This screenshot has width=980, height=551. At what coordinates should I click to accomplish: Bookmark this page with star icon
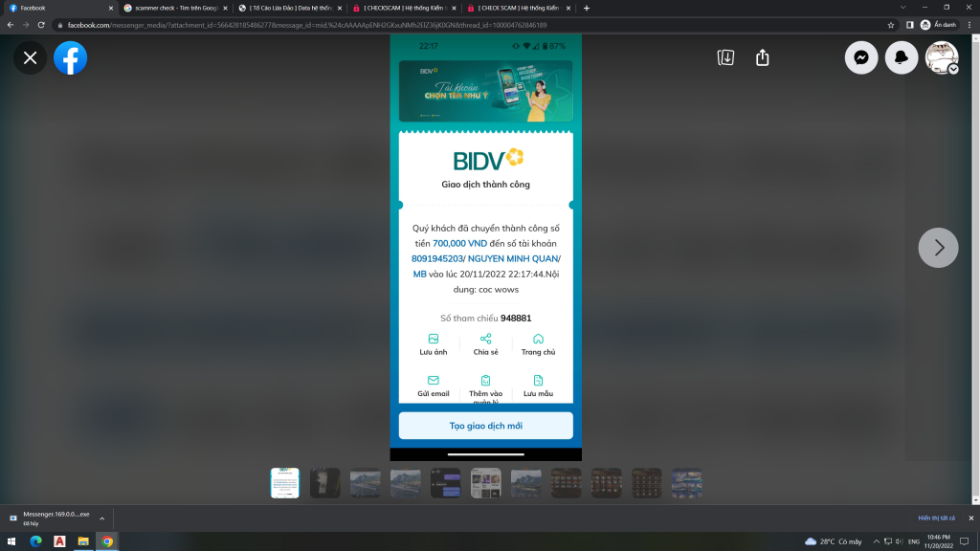pyautogui.click(x=891, y=25)
